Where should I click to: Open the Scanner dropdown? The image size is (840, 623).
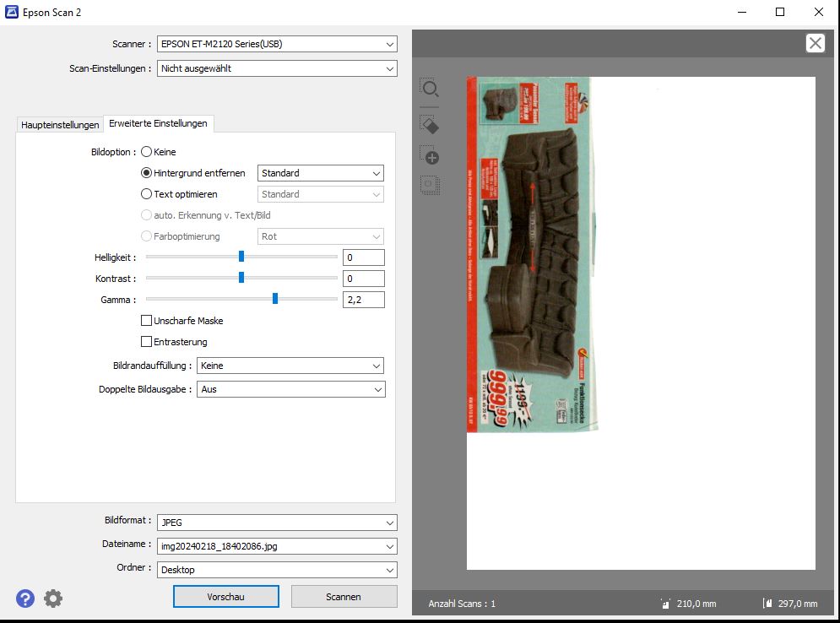277,44
